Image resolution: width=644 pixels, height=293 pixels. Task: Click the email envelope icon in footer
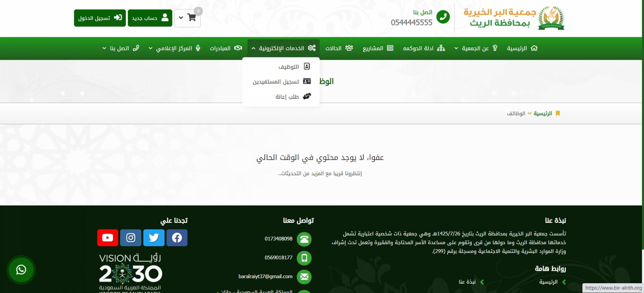(304, 277)
